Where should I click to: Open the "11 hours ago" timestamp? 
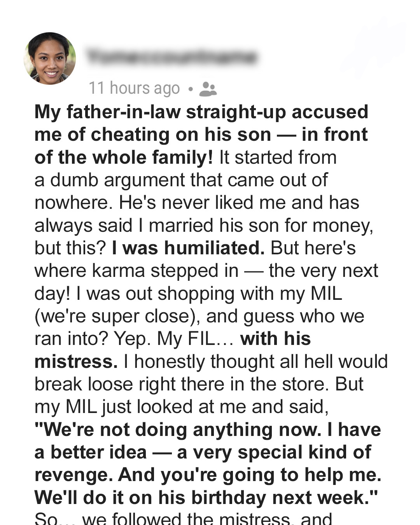pyautogui.click(x=134, y=88)
